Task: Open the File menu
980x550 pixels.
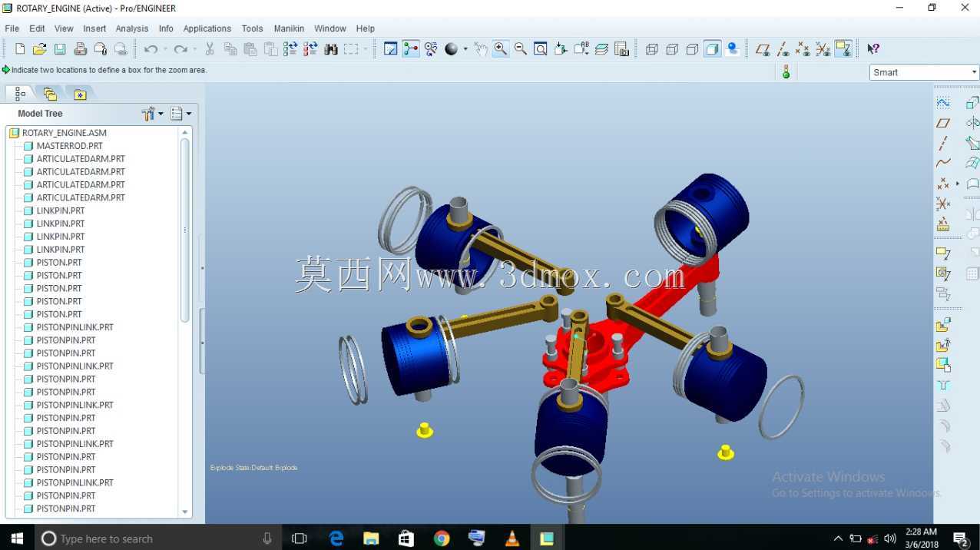Action: [12, 28]
